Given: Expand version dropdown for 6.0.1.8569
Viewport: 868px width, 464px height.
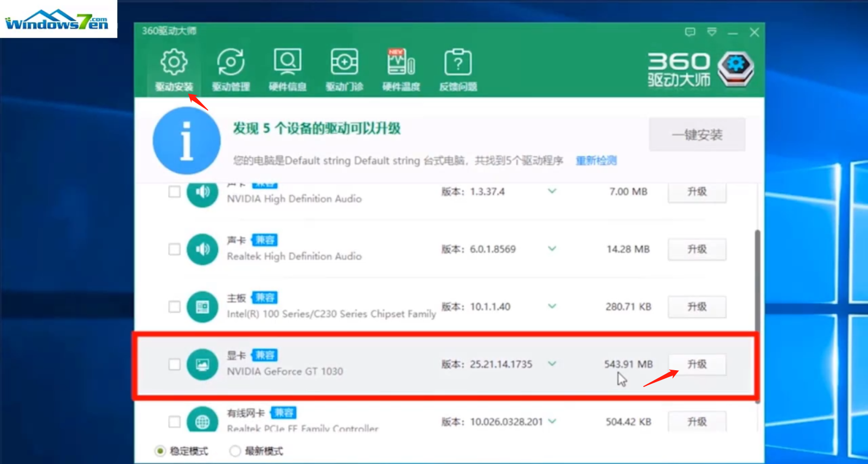Looking at the screenshot, I should [x=552, y=249].
